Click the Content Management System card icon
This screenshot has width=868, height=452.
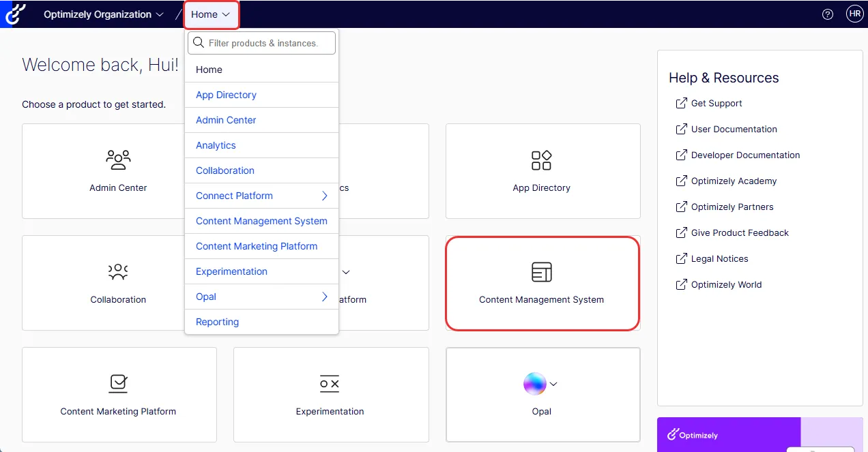[541, 272]
